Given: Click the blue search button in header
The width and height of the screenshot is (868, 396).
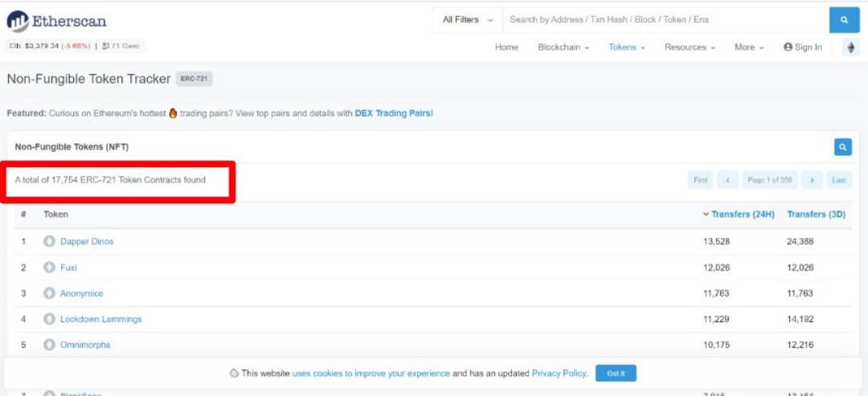Looking at the screenshot, I should 844,20.
